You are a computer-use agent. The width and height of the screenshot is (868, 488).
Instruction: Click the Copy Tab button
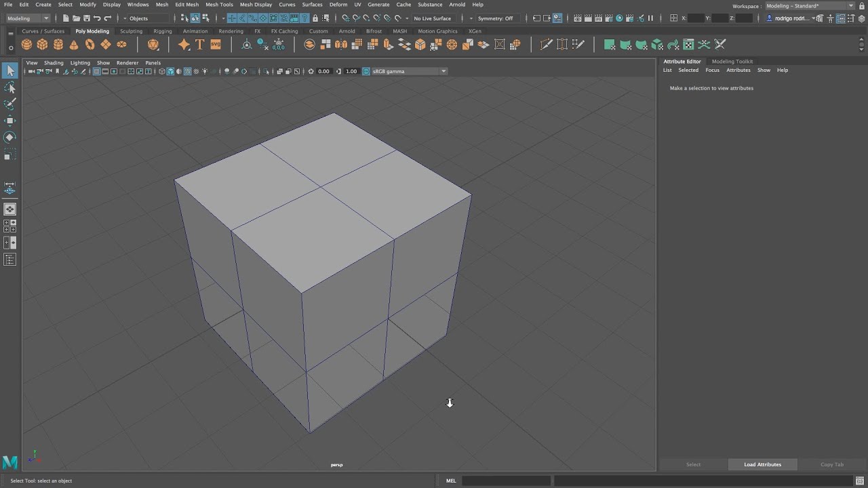pyautogui.click(x=832, y=464)
